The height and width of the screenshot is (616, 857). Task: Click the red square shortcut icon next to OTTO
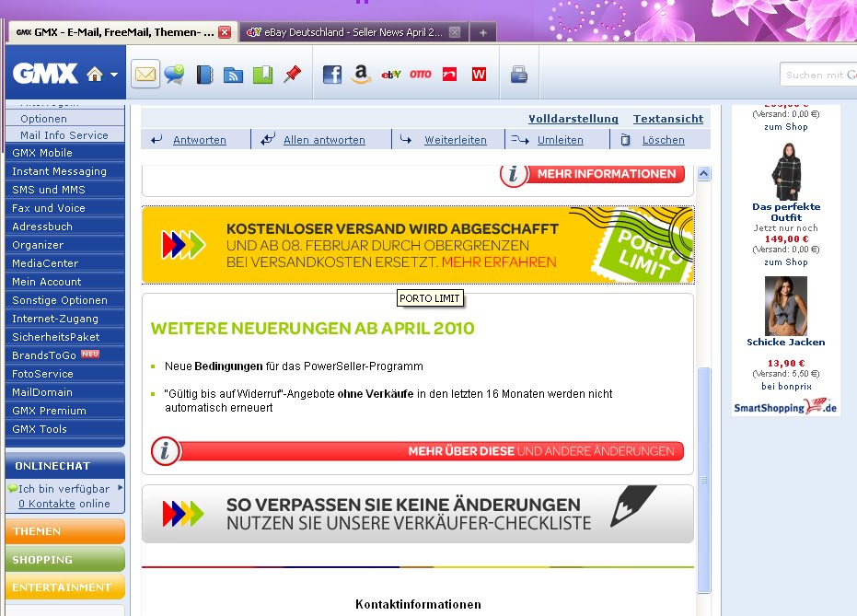point(450,75)
